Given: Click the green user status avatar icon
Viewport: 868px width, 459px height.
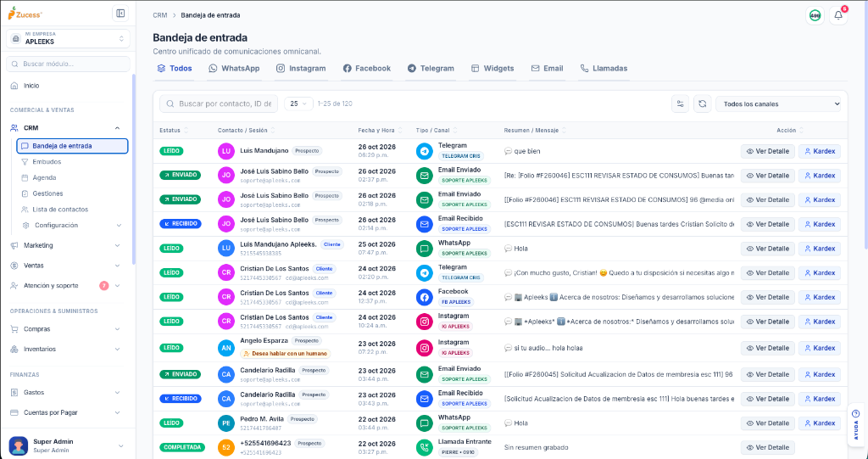Looking at the screenshot, I should coord(815,15).
